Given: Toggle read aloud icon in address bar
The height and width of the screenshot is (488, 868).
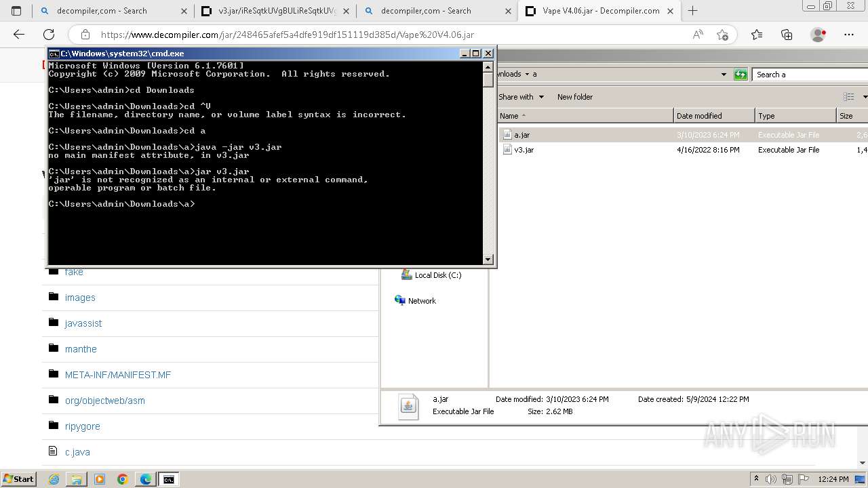Looking at the screenshot, I should 698,35.
